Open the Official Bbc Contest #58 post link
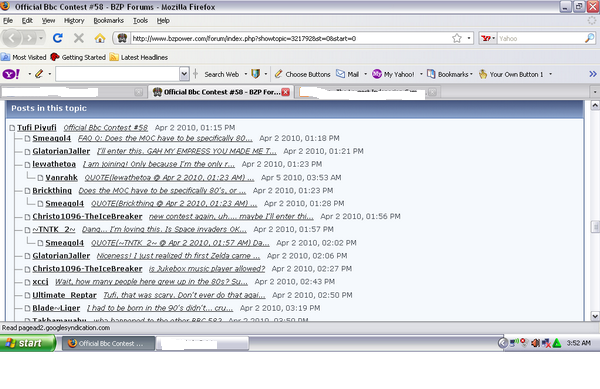The width and height of the screenshot is (600, 389). coord(106,128)
